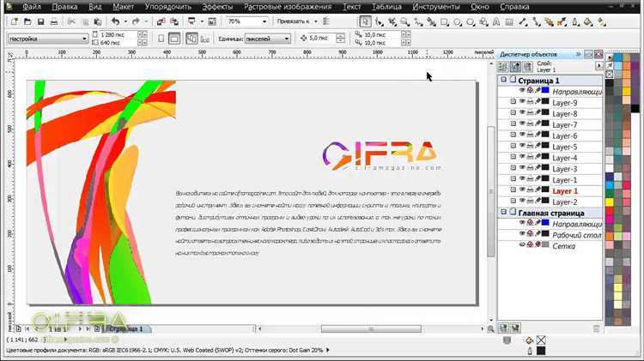
Task: Click the Redo arrow
Action: click(x=136, y=21)
